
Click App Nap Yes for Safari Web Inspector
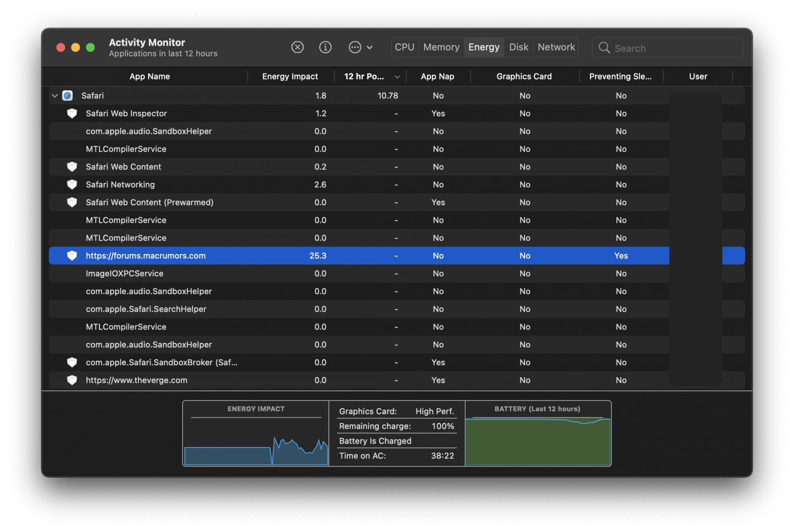tap(438, 114)
